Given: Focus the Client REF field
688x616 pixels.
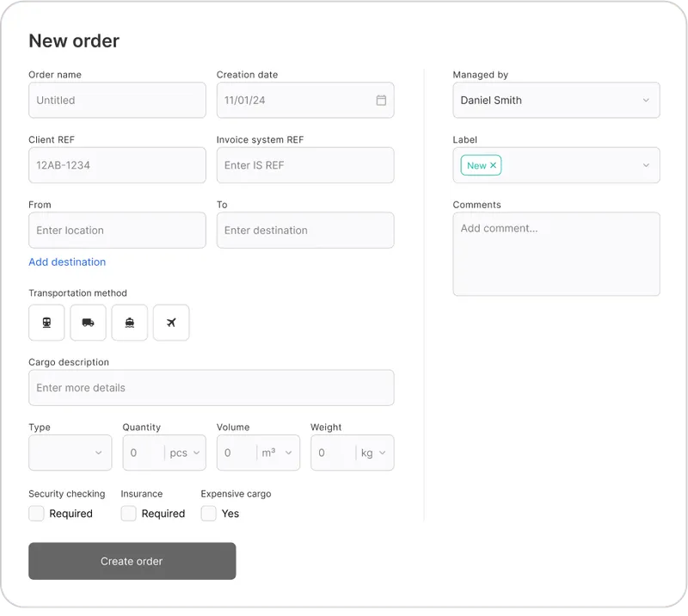Looking at the screenshot, I should [117, 165].
